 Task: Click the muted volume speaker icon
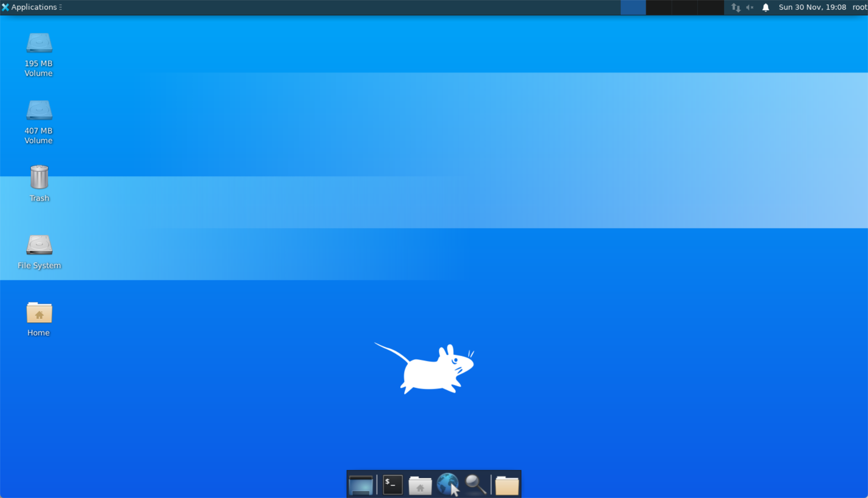click(x=750, y=7)
